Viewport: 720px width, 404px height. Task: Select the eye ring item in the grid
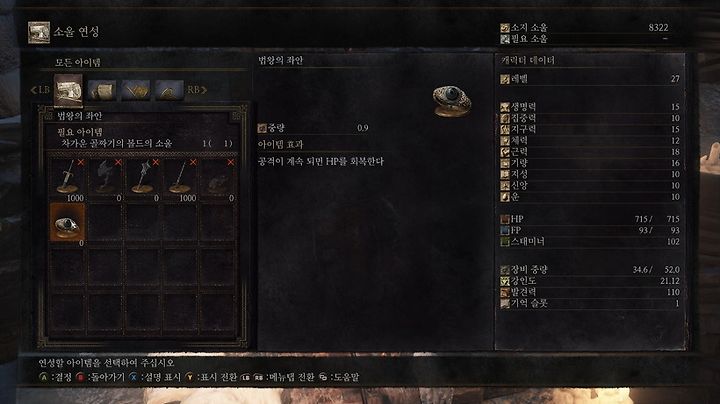point(67,222)
